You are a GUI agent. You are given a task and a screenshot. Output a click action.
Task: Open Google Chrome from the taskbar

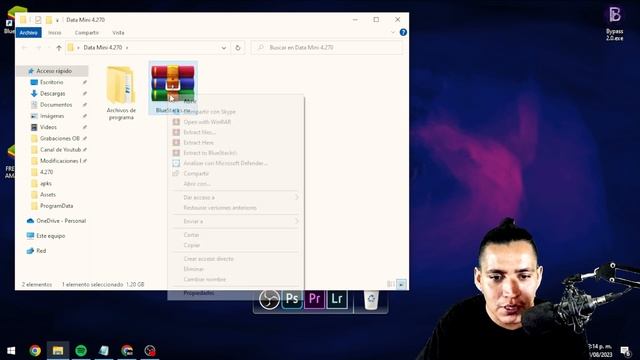coord(35,351)
